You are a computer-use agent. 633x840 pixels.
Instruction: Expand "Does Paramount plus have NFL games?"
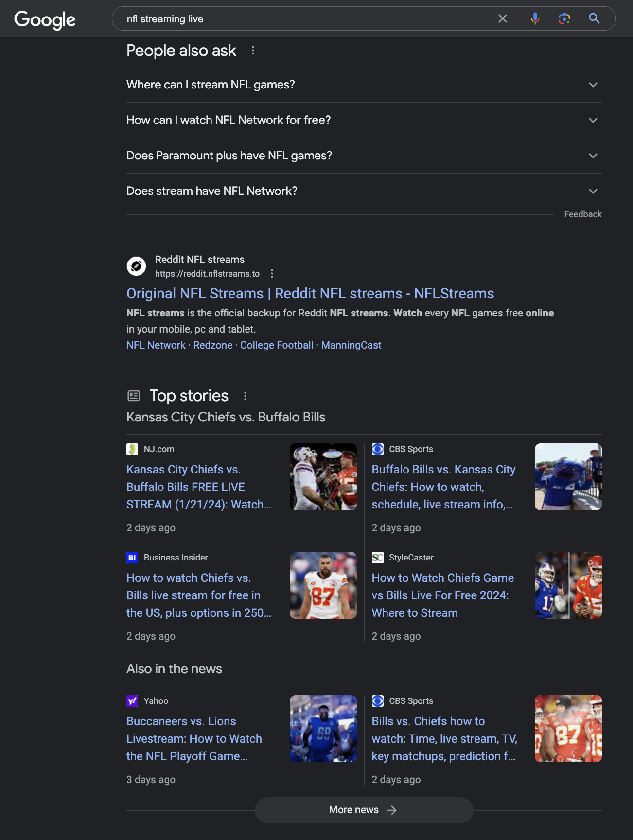(x=364, y=156)
